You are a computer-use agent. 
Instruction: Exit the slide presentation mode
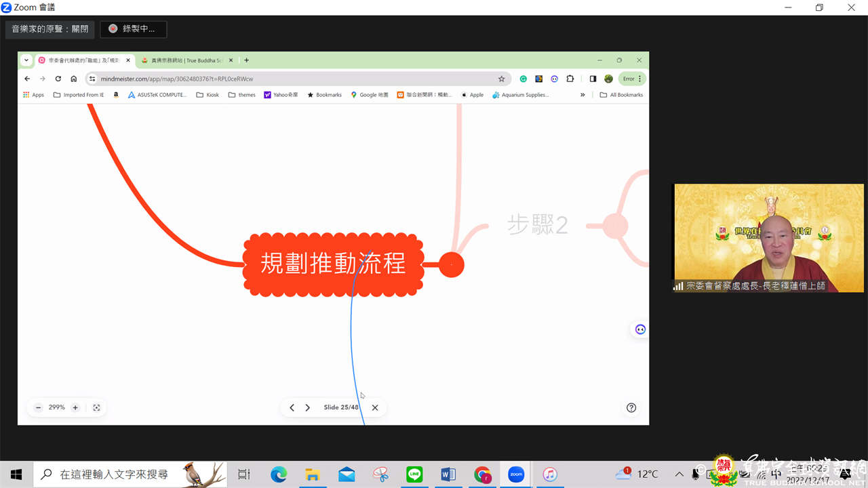pyautogui.click(x=375, y=407)
